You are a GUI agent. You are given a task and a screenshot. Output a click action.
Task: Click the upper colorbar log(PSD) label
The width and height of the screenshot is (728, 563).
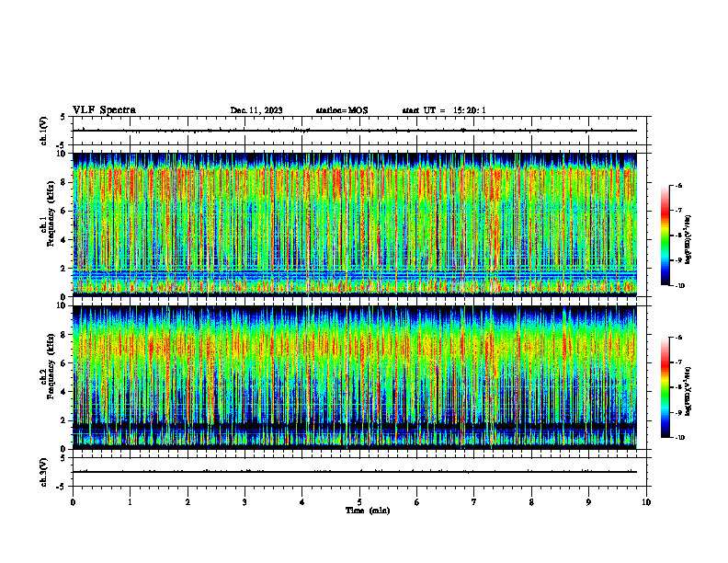(688, 239)
